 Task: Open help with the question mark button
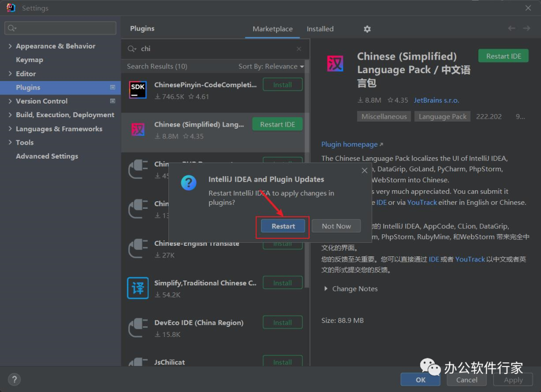coord(14,379)
